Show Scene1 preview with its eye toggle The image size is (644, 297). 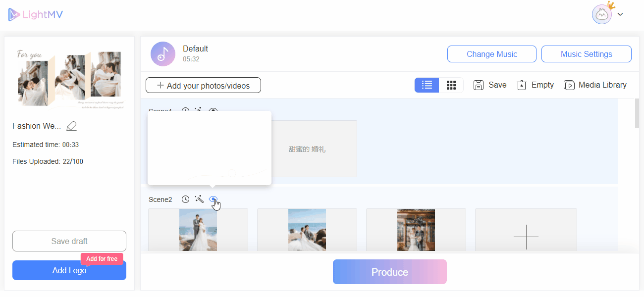(213, 110)
